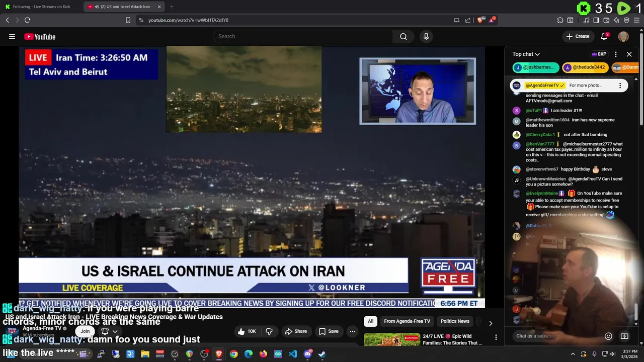Click the live video player
The image size is (644, 362).
coord(252,177)
